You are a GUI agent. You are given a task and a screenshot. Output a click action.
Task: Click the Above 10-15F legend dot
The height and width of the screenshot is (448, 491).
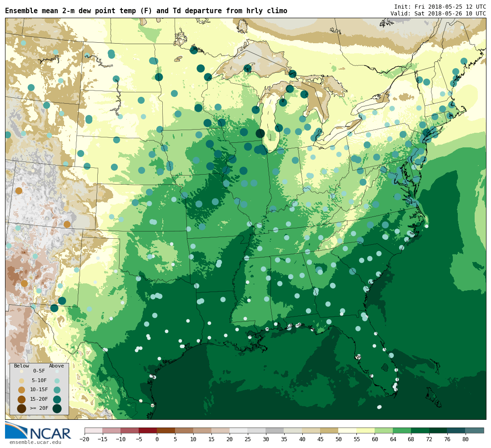tap(57, 390)
